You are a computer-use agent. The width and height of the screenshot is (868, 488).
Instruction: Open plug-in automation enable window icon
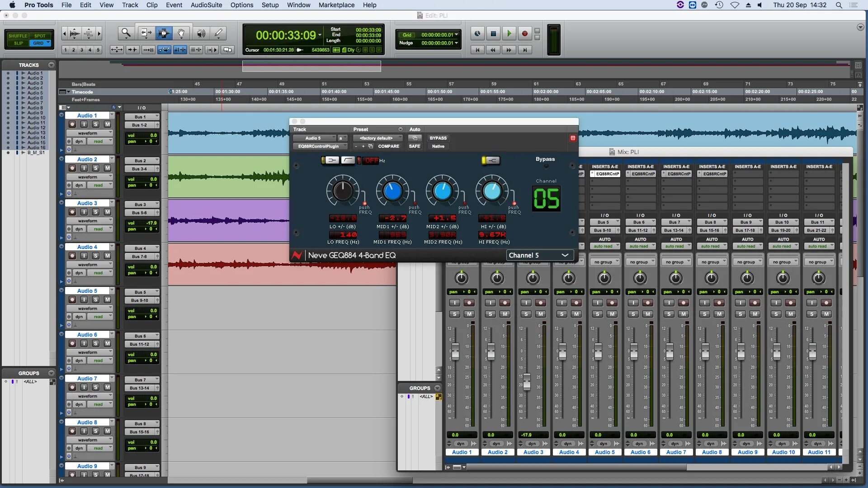[415, 138]
